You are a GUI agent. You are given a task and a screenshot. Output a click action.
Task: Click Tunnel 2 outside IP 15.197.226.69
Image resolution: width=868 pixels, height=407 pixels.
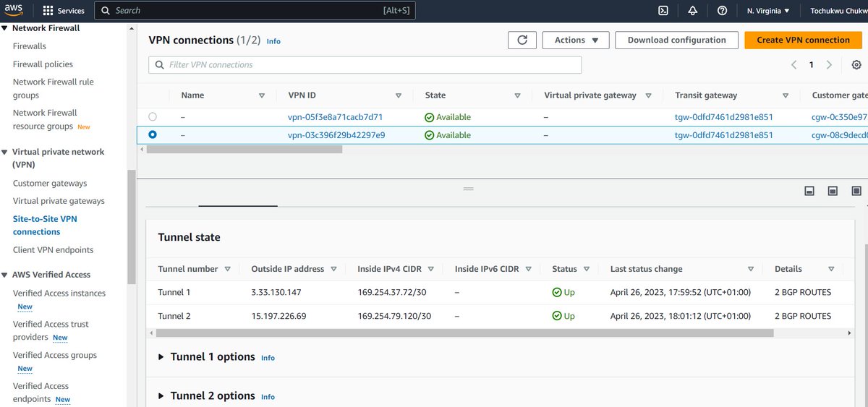pos(278,316)
